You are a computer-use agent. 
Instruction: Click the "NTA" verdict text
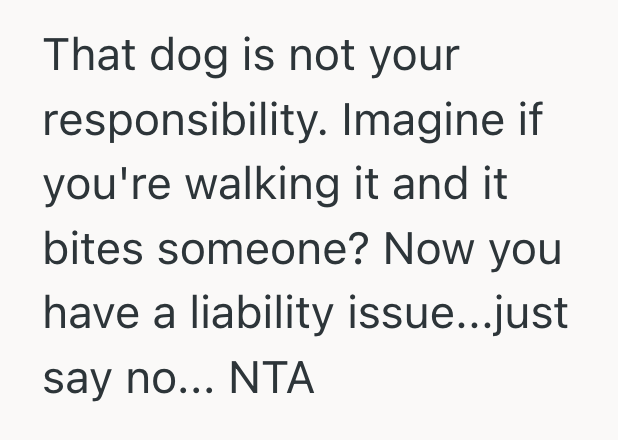pos(271,380)
